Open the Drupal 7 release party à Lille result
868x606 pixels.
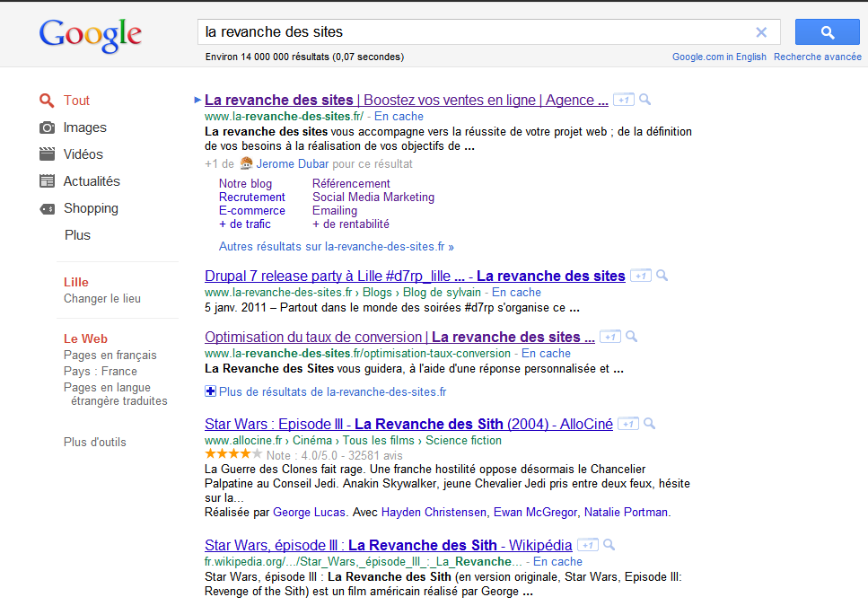pos(415,277)
